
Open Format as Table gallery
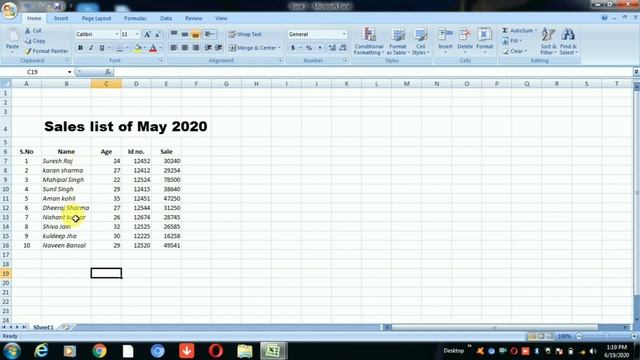(398, 41)
